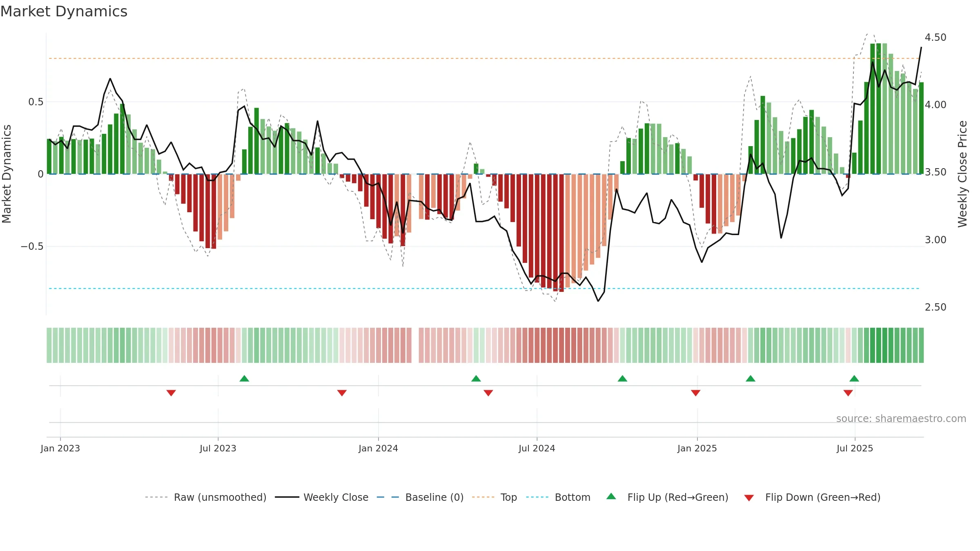The height and width of the screenshot is (551, 980).
Task: Click the 4.50 price axis label
Action: point(935,38)
